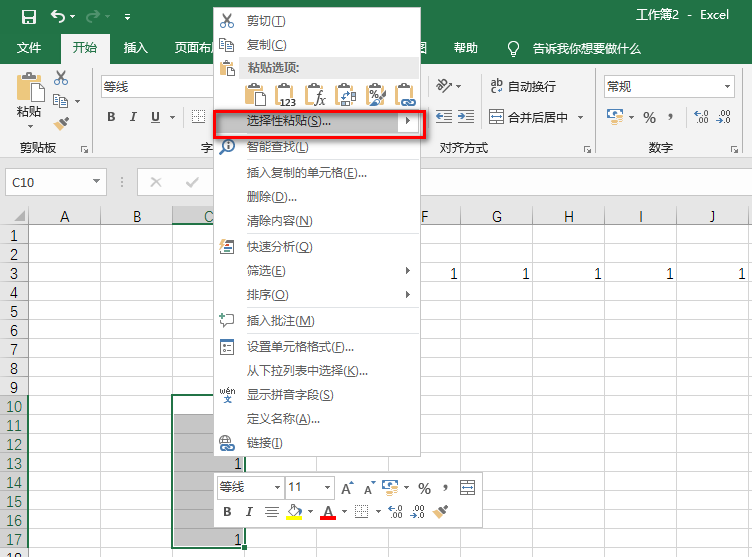Open 设置单元格格式(F)... dialog
Image resolution: width=752 pixels, height=557 pixels.
point(317,346)
